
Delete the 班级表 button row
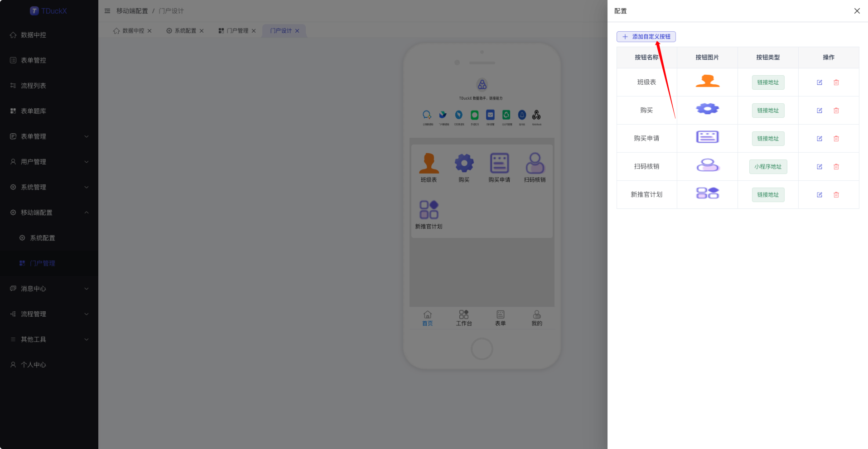[x=836, y=82]
